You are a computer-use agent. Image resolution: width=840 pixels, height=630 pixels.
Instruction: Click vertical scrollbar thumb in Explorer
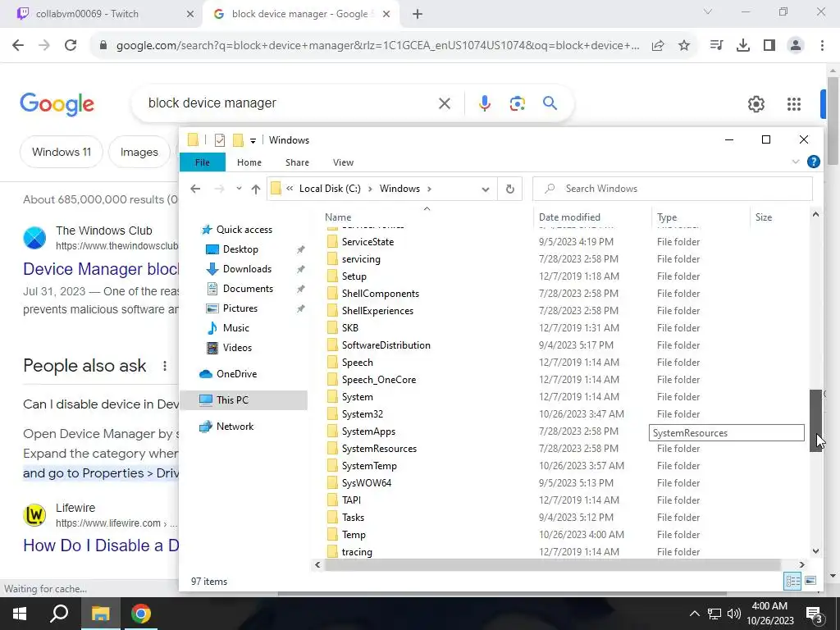pyautogui.click(x=815, y=421)
